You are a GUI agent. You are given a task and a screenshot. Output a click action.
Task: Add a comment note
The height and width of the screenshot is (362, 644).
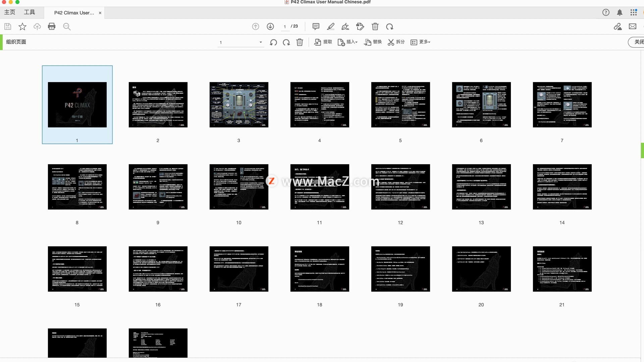pyautogui.click(x=316, y=26)
